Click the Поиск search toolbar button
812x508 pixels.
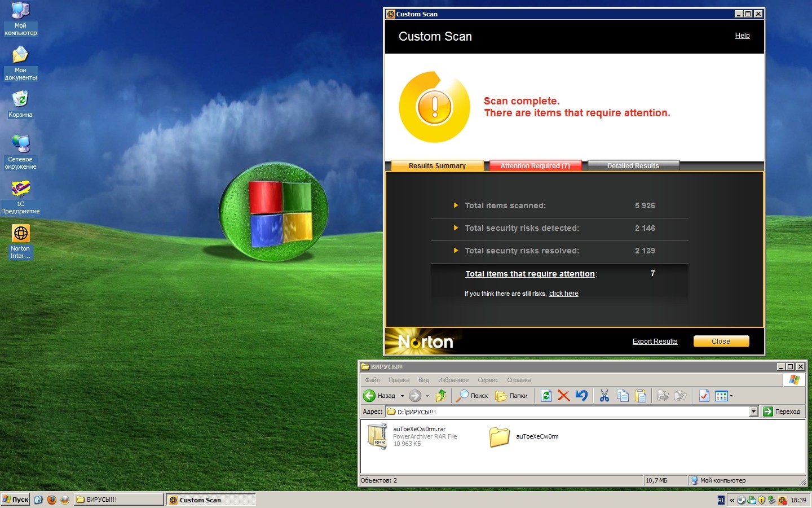pos(472,396)
